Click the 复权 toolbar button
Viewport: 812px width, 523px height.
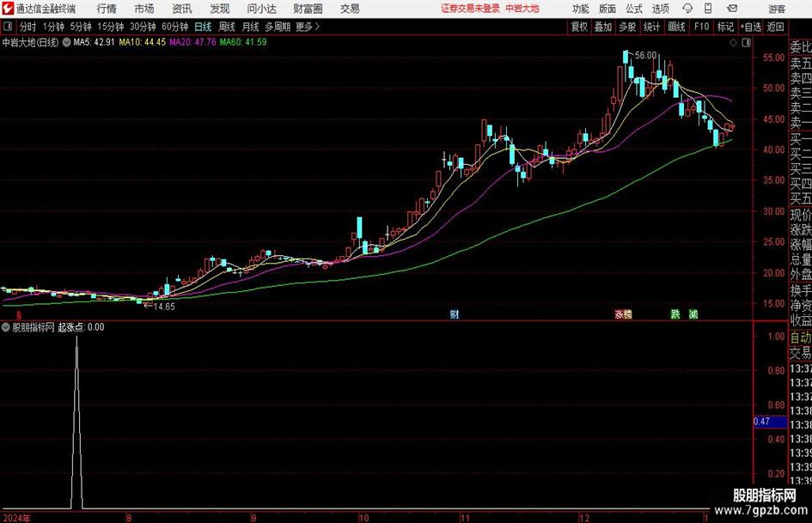(x=579, y=27)
